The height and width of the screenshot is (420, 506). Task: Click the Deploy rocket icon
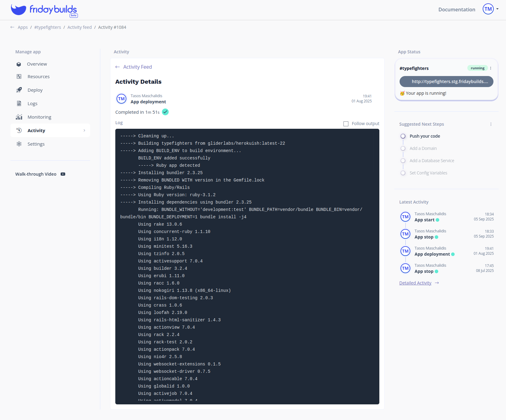pos(19,90)
